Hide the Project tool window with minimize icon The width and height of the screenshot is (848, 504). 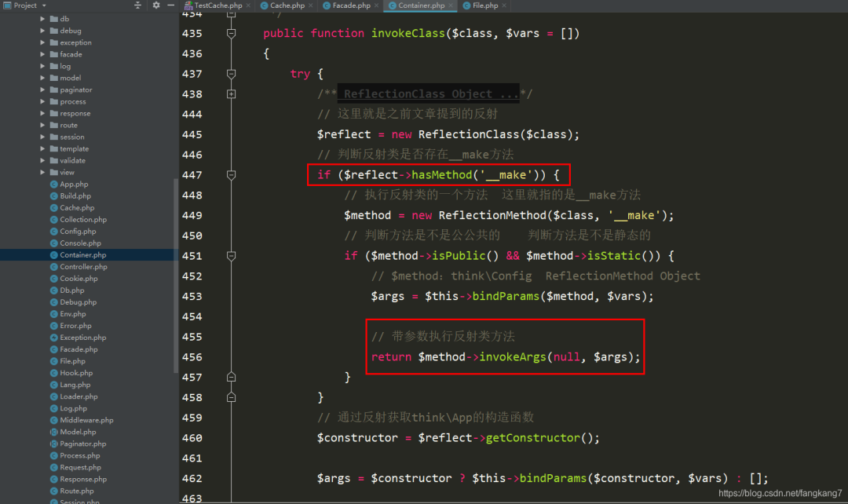pos(170,5)
